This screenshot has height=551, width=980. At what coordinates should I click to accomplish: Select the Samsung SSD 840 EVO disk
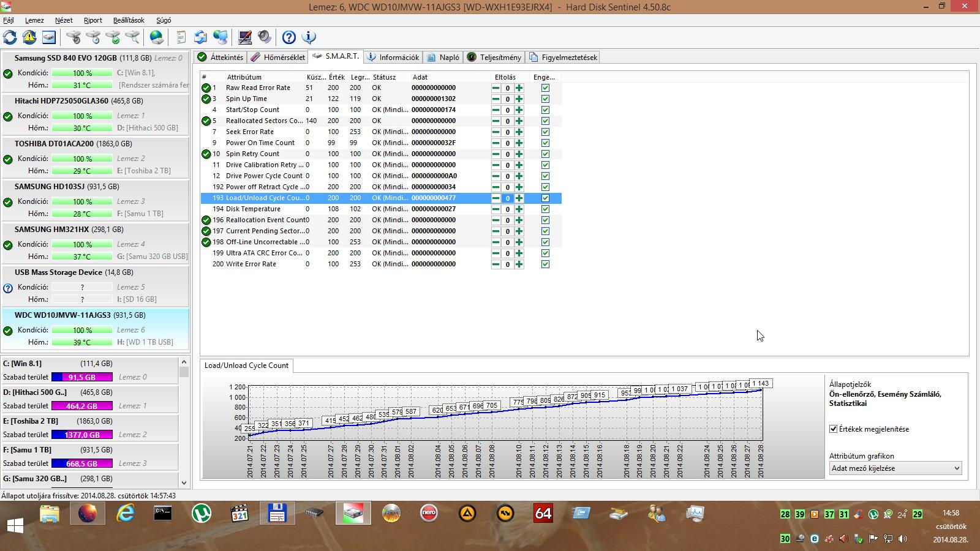coord(95,72)
